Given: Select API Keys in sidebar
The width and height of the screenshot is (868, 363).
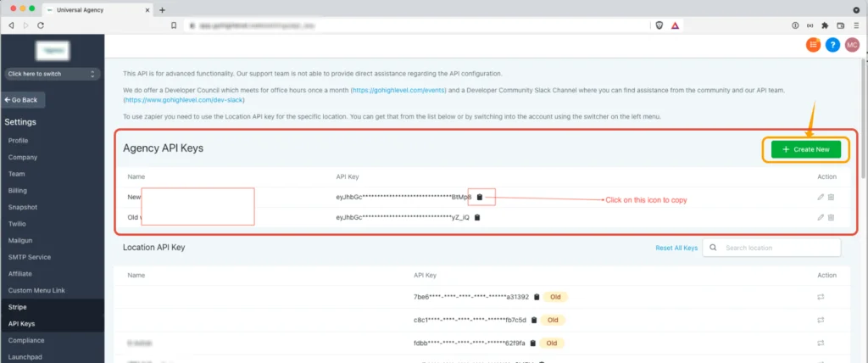Looking at the screenshot, I should pyautogui.click(x=21, y=324).
